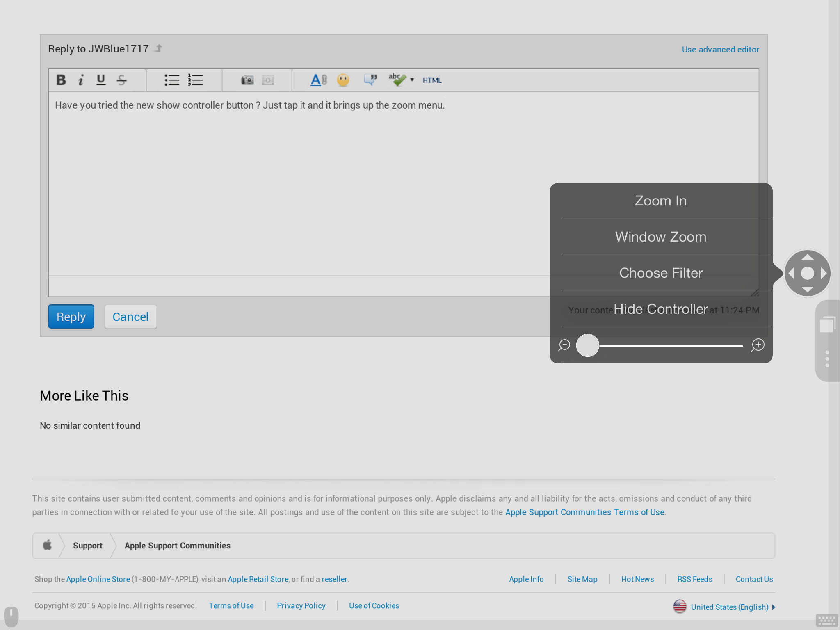This screenshot has width=840, height=630.
Task: Switch editor to HTML mode
Action: coord(432,80)
